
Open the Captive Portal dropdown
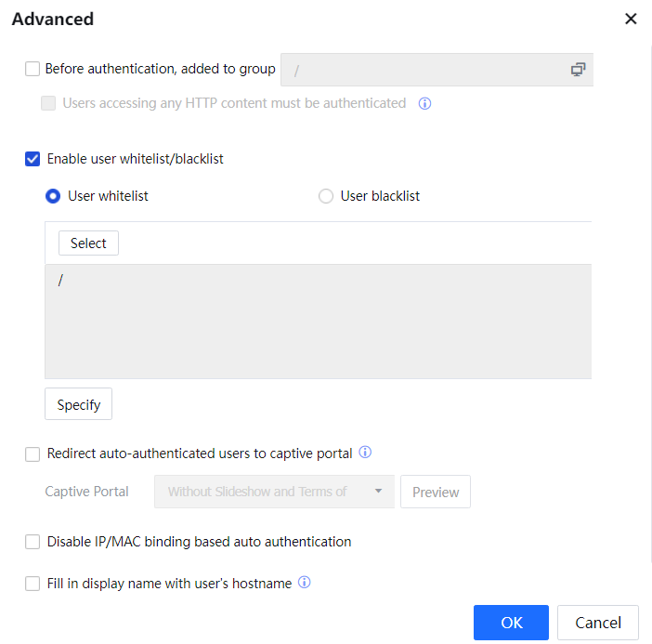coord(274,492)
